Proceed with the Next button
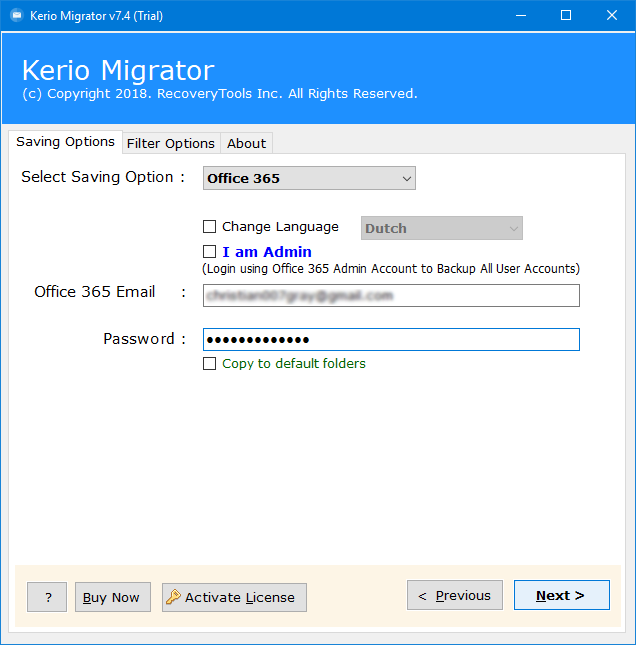636x645 pixels. (x=562, y=595)
